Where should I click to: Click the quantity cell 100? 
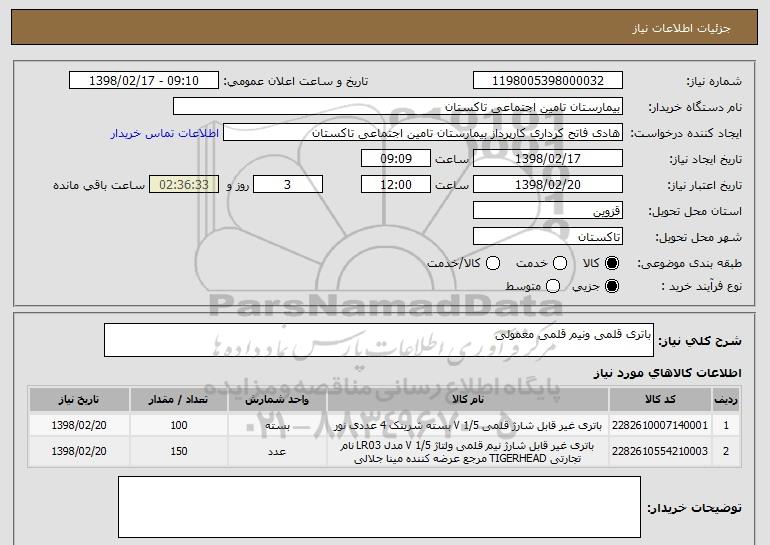coord(179,425)
